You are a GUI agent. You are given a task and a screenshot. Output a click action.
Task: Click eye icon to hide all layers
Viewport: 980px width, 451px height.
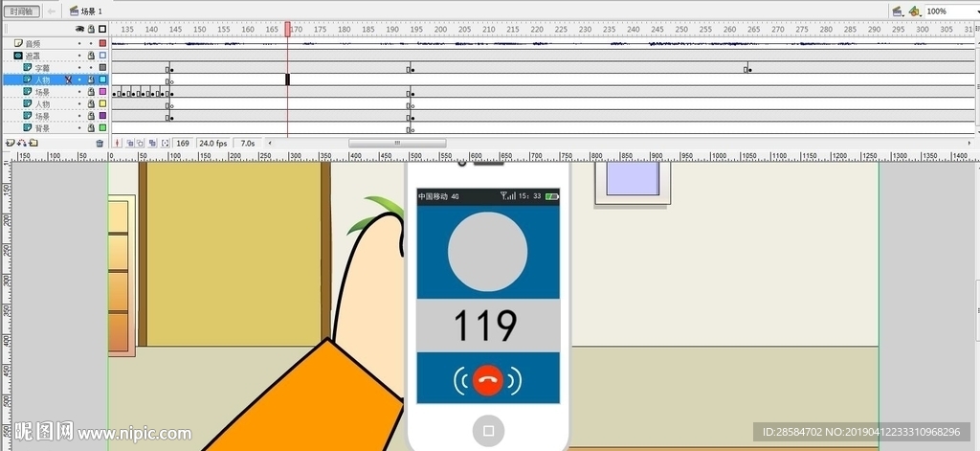tap(80, 29)
